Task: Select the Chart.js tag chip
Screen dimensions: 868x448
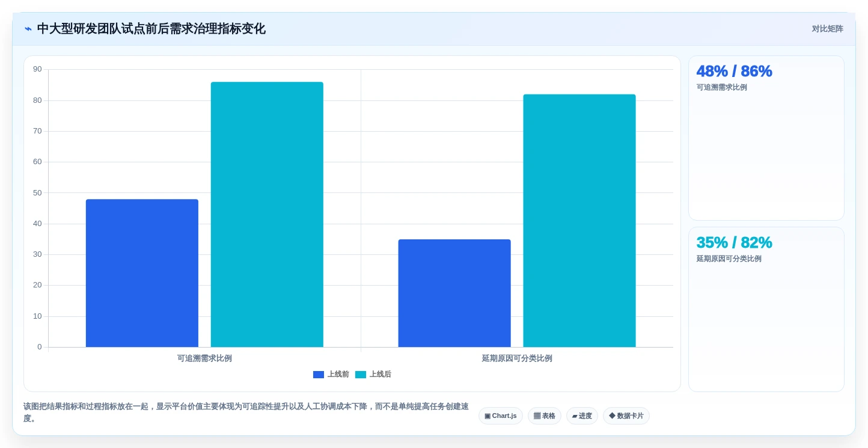Action: click(501, 416)
